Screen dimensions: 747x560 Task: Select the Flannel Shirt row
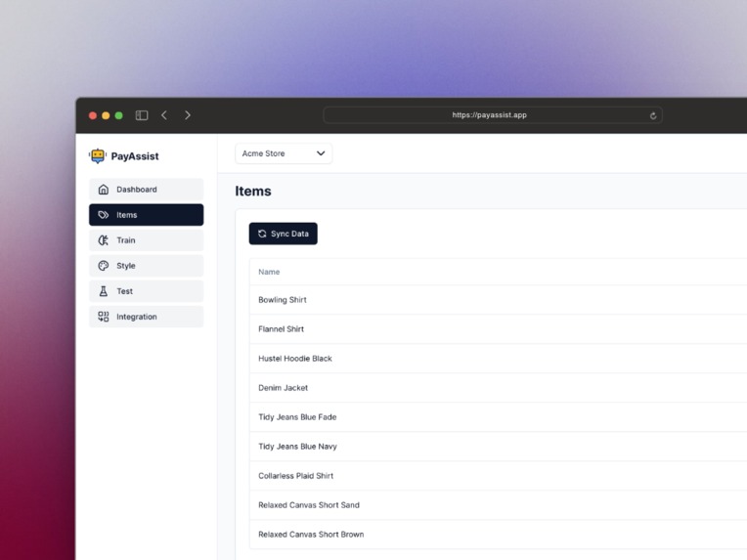499,329
